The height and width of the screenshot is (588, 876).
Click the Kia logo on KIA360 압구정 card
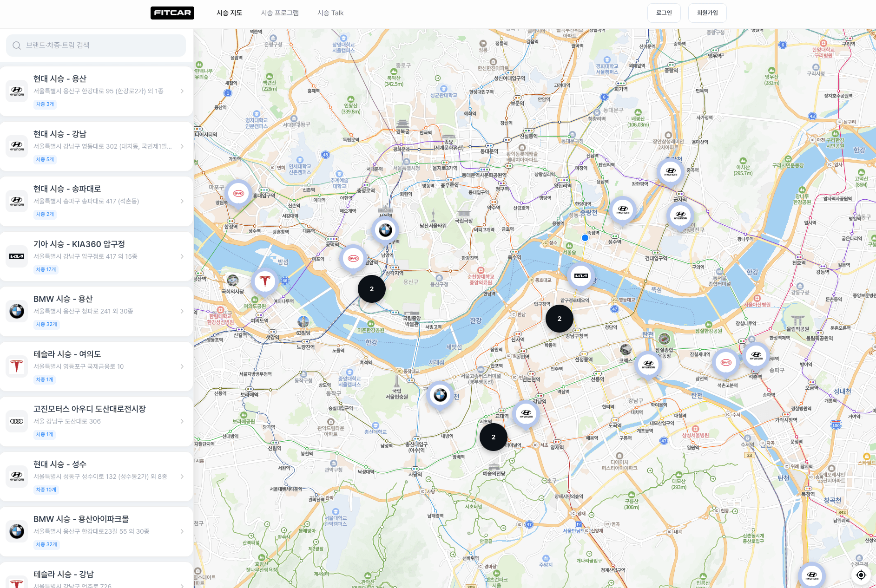pos(17,256)
